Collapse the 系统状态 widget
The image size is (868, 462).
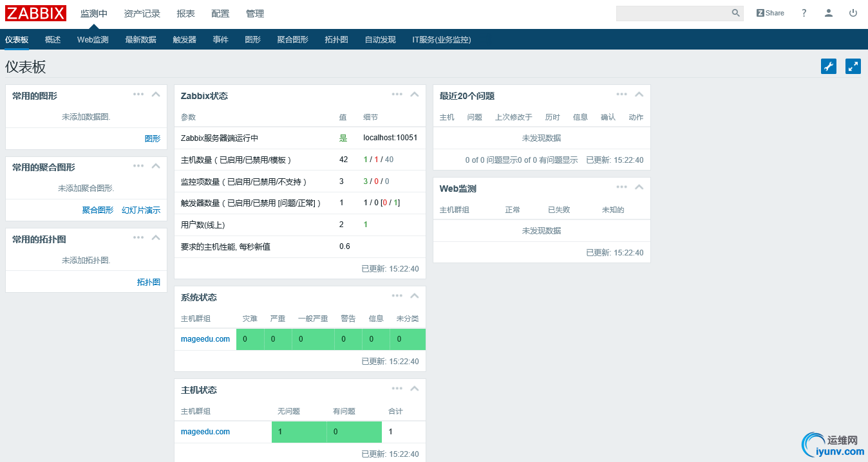coord(415,296)
